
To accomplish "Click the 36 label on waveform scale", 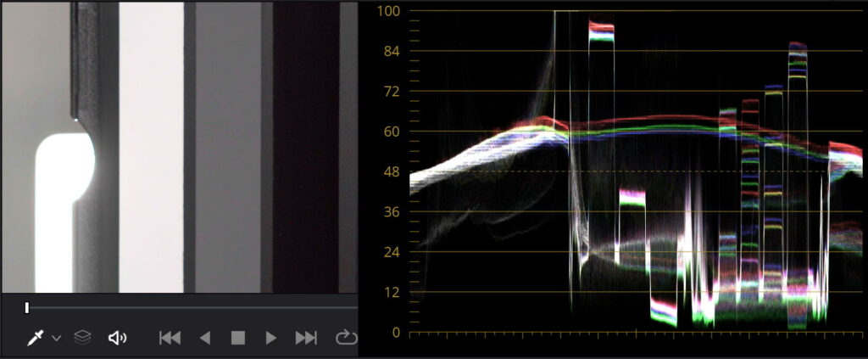I will pyautogui.click(x=392, y=212).
